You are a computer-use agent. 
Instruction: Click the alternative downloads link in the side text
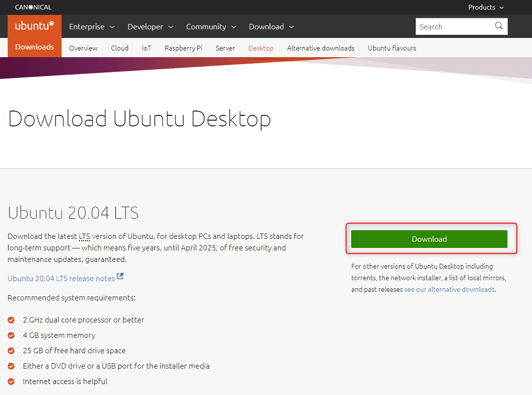point(449,289)
